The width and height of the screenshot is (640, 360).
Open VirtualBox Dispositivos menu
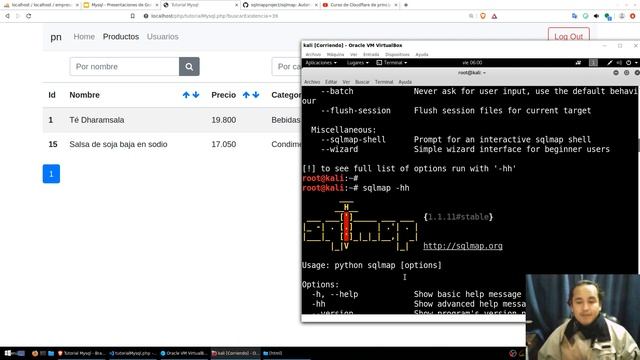click(397, 54)
